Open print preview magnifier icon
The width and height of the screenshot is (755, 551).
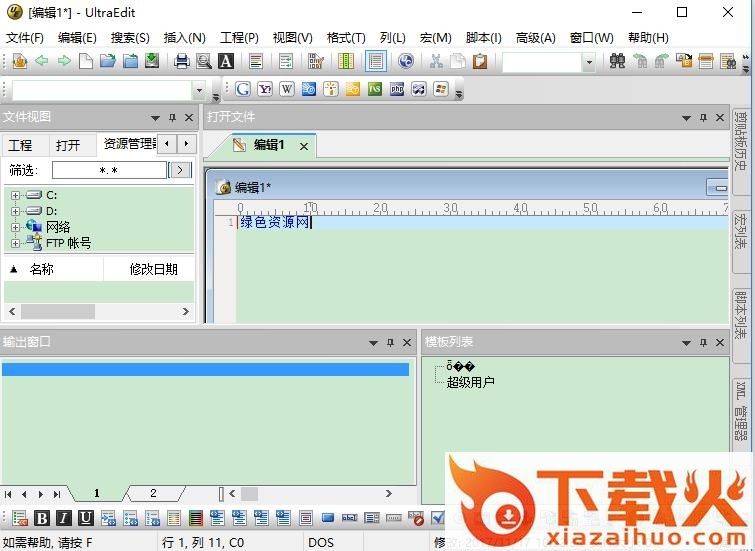click(x=204, y=61)
